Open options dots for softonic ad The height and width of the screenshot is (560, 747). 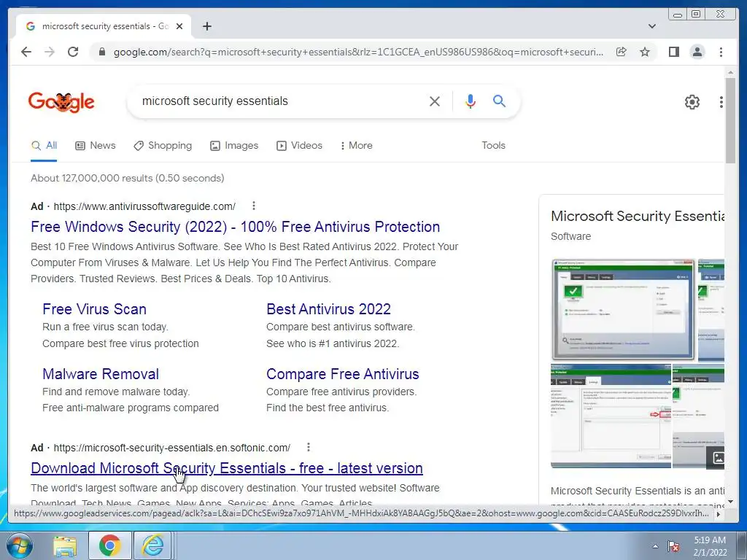[x=309, y=447]
